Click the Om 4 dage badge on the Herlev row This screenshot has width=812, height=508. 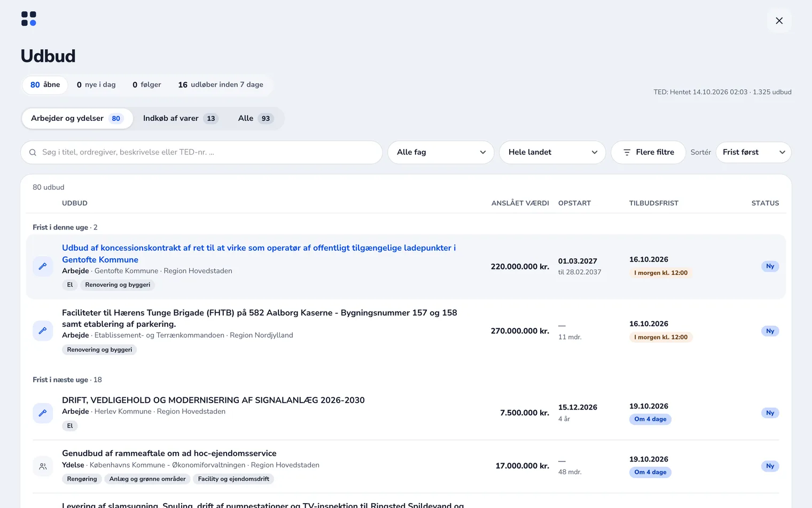pos(650,419)
